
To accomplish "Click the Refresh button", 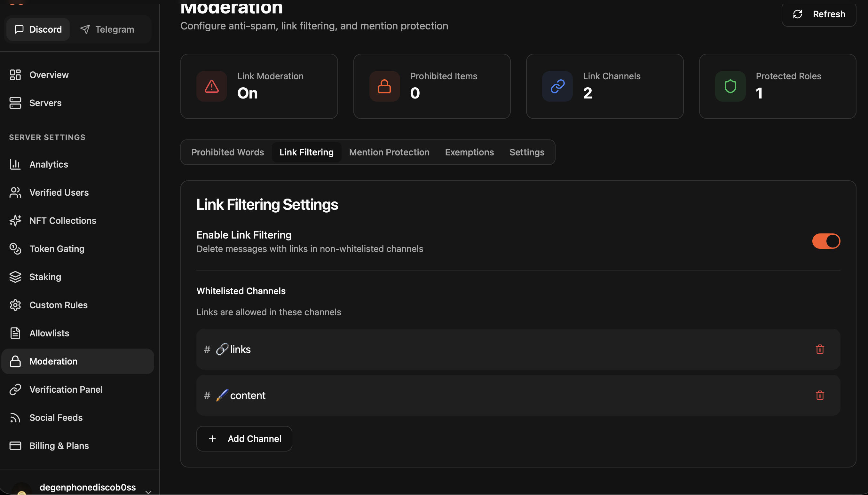I will 818,14.
